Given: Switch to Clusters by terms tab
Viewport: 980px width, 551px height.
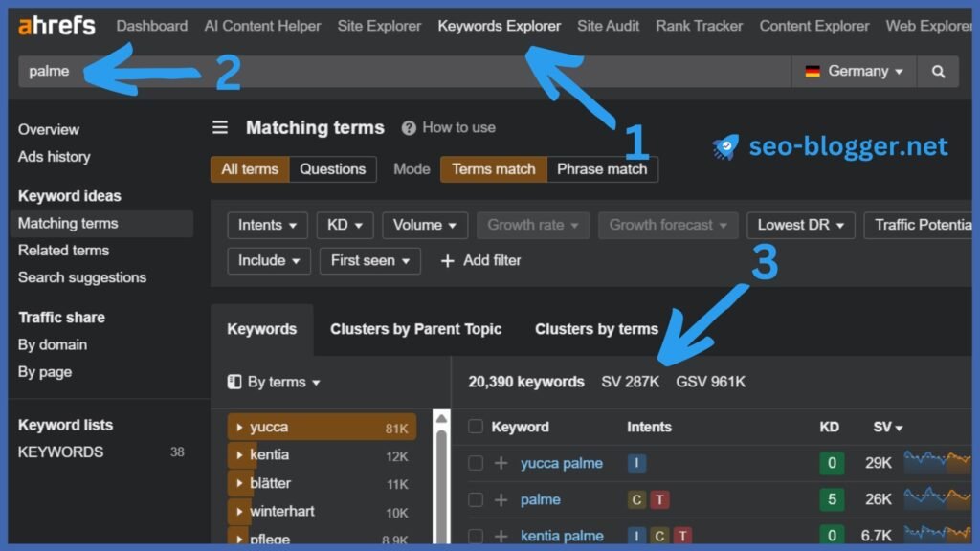Looking at the screenshot, I should click(596, 329).
